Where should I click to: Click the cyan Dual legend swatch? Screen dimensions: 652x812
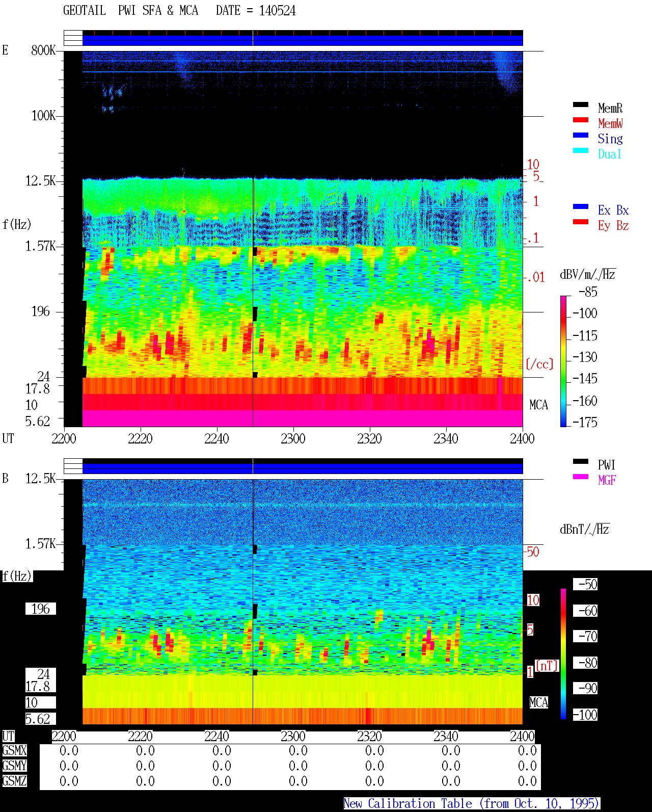click(581, 150)
